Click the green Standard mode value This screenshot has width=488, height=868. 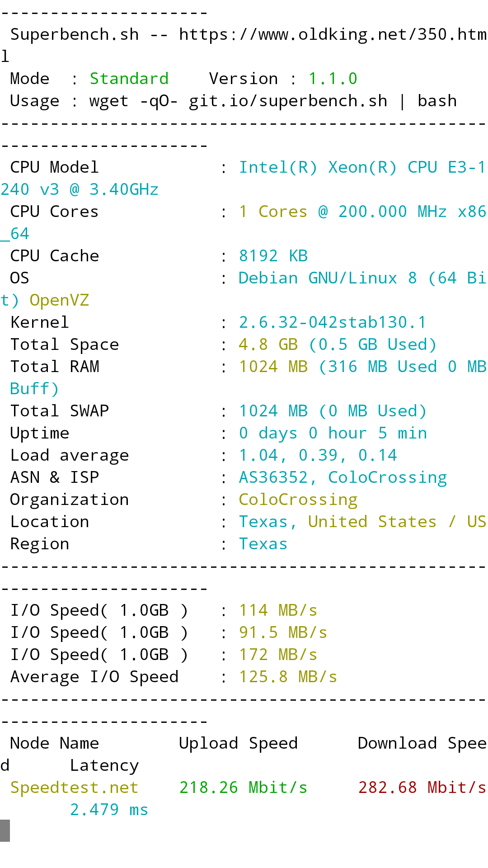[129, 79]
